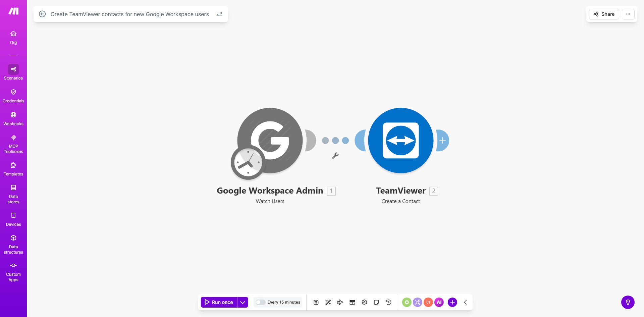The image size is (644, 317).
Task: Click the Every 15 minutes schedule label
Action: tap(284, 302)
